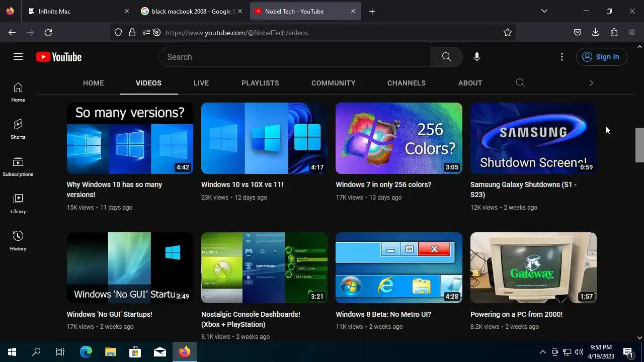Click the 'So many versions?' video thumbnail

coord(130,138)
